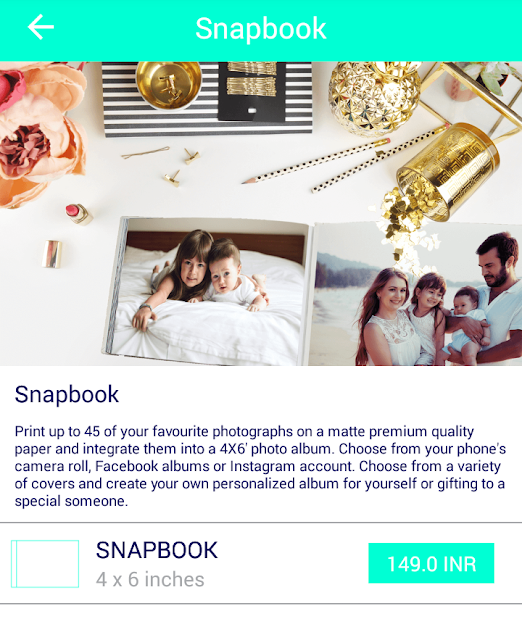Tap the Snapbook description paragraph

coord(260,466)
